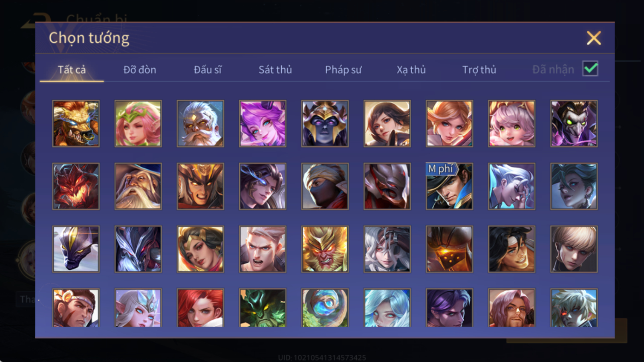
Task: Select the wizard with wide-brim hat
Action: click(138, 186)
